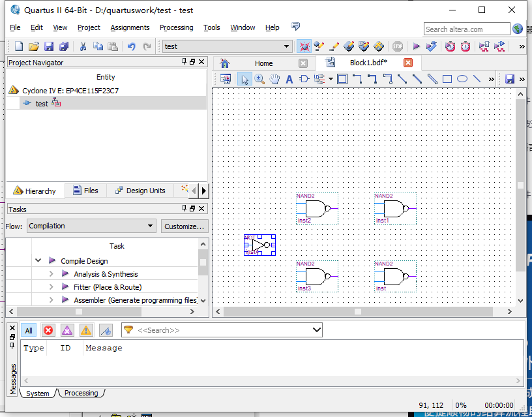Click the Search altera.com input field

pyautogui.click(x=467, y=29)
